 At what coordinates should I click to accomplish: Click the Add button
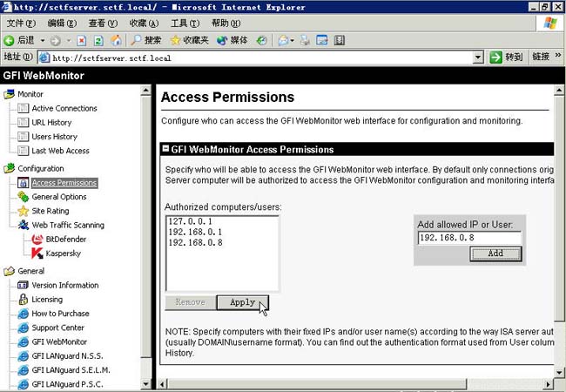pos(495,253)
